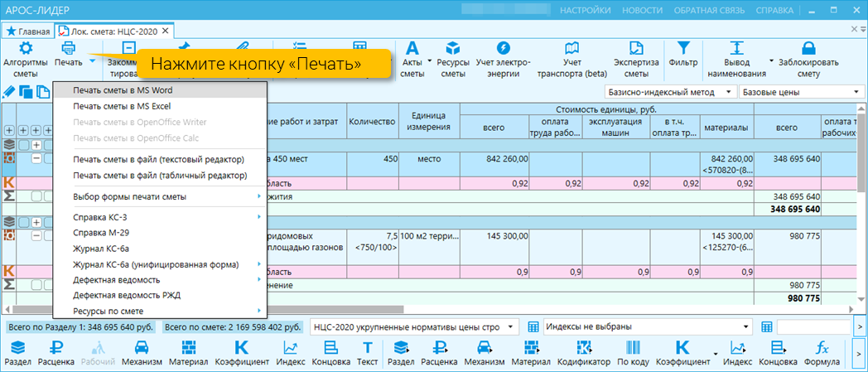The image size is (868, 372).
Task: Select Справка М-29 menu item
Action: tap(160, 233)
